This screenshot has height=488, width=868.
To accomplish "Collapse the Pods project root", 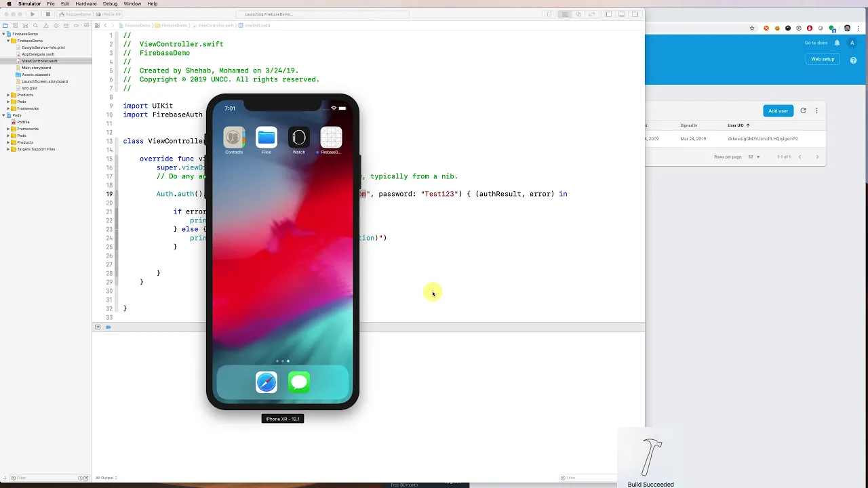I will (x=3, y=115).
